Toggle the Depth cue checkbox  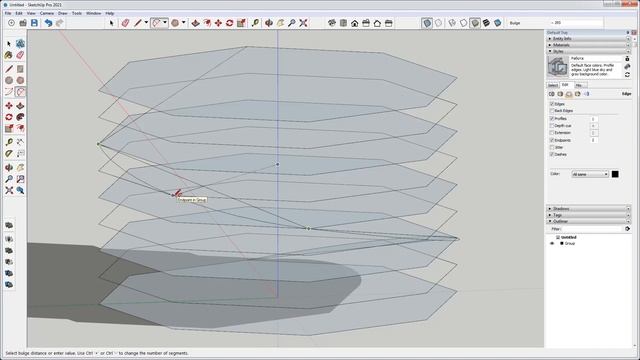point(552,126)
